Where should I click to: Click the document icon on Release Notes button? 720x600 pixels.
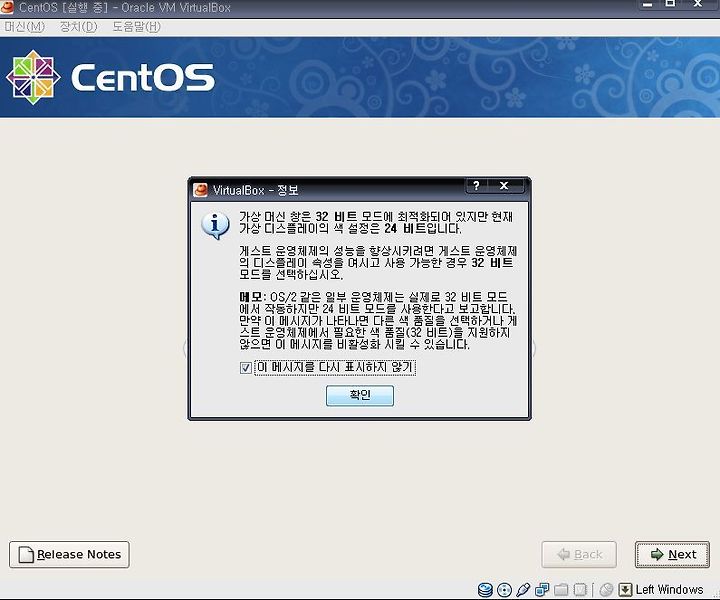click(x=26, y=555)
